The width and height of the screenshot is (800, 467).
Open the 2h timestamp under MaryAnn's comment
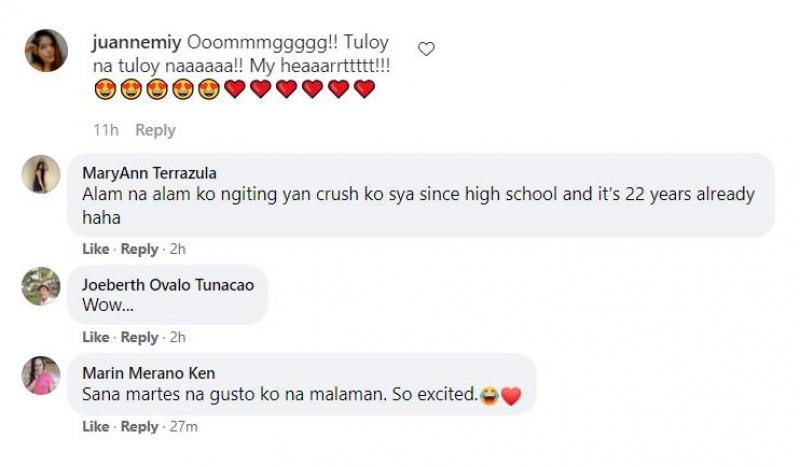(x=178, y=249)
